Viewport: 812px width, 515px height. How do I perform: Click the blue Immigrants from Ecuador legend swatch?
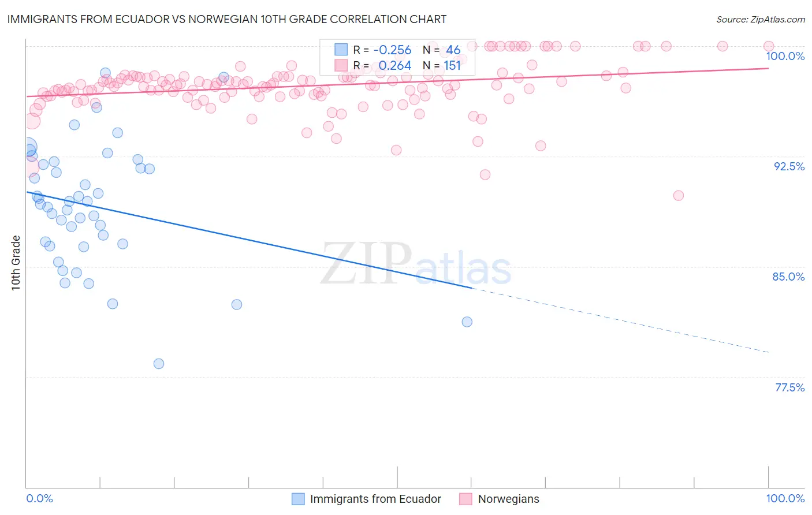298,499
